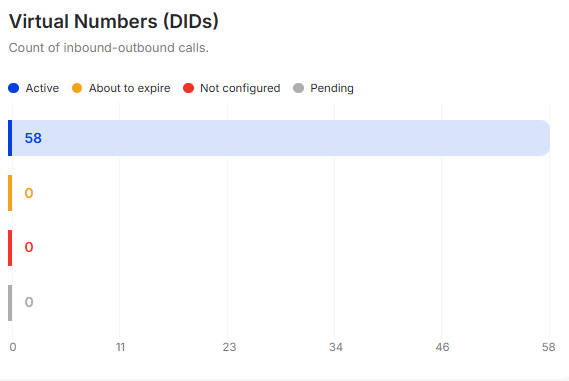
Task: Click the red Not configured bar marker
Action: click(x=10, y=248)
